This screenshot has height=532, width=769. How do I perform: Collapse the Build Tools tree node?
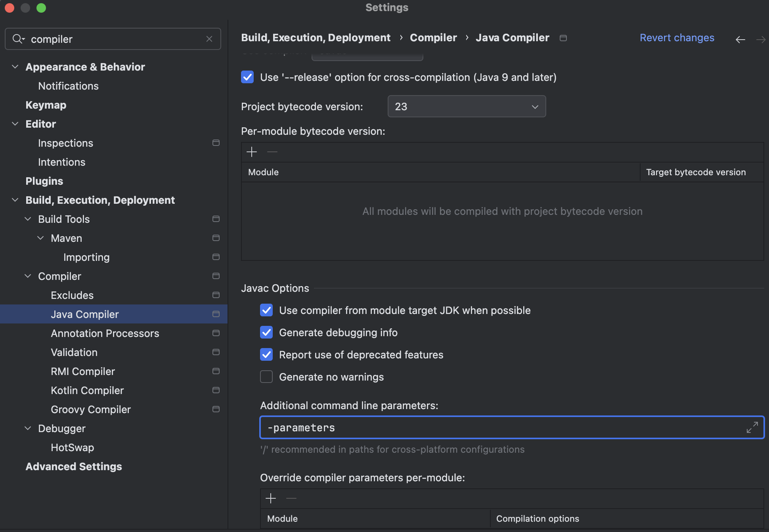click(x=28, y=219)
